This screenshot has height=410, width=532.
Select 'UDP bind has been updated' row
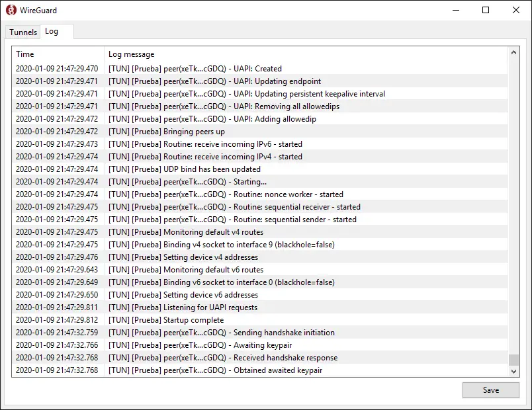click(260, 169)
